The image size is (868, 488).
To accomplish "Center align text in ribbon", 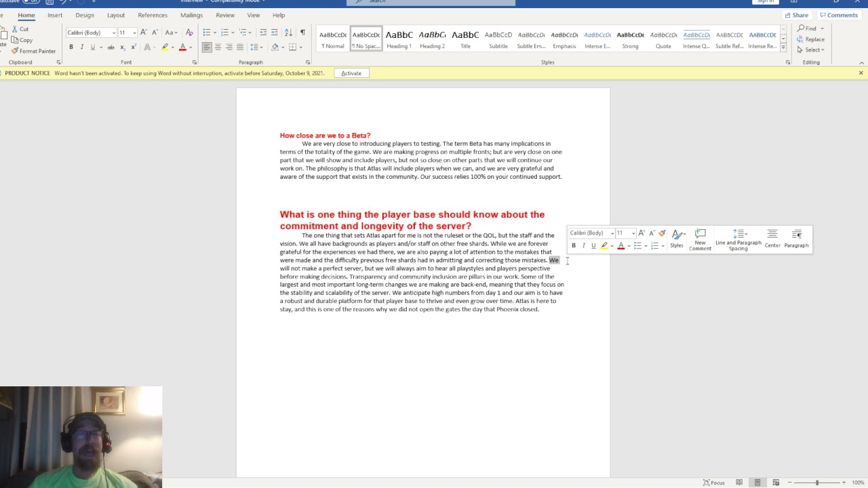I will (218, 47).
